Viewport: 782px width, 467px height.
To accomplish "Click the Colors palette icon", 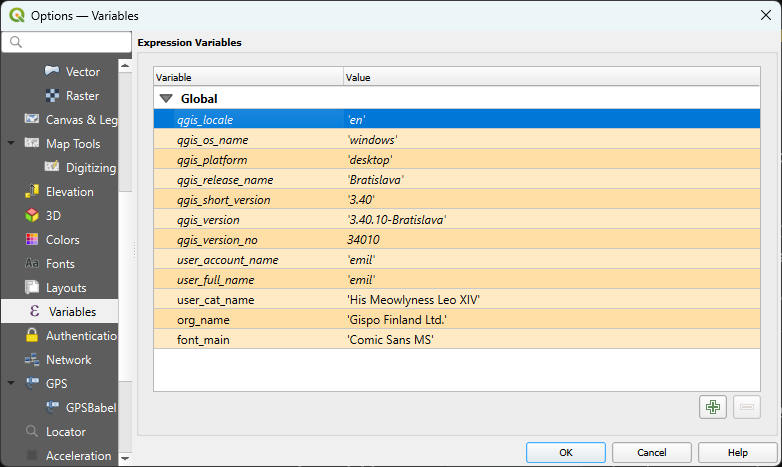I will (x=32, y=240).
